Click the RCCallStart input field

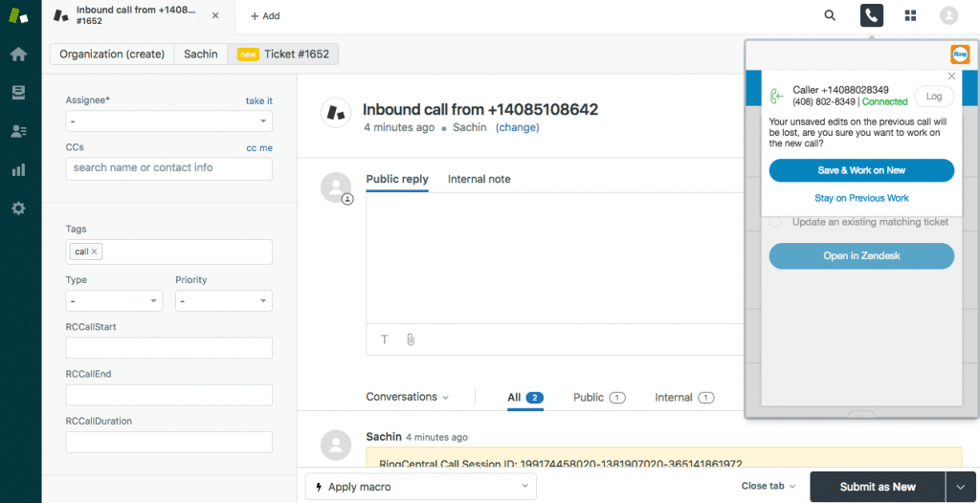(168, 348)
